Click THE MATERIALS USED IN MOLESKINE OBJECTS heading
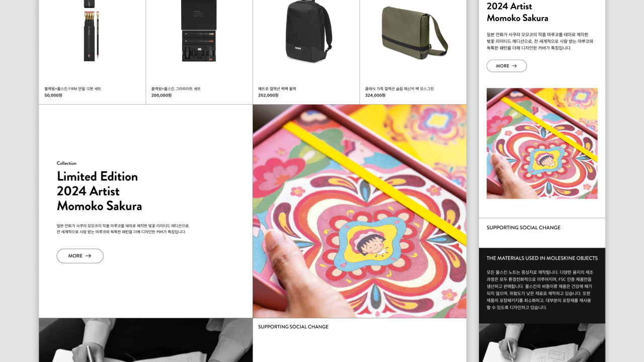The height and width of the screenshot is (362, 644). pos(542,258)
